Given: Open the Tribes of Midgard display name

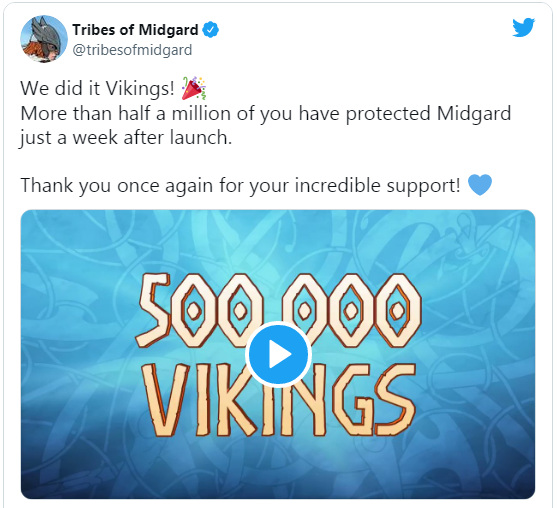Looking at the screenshot, I should 135,30.
